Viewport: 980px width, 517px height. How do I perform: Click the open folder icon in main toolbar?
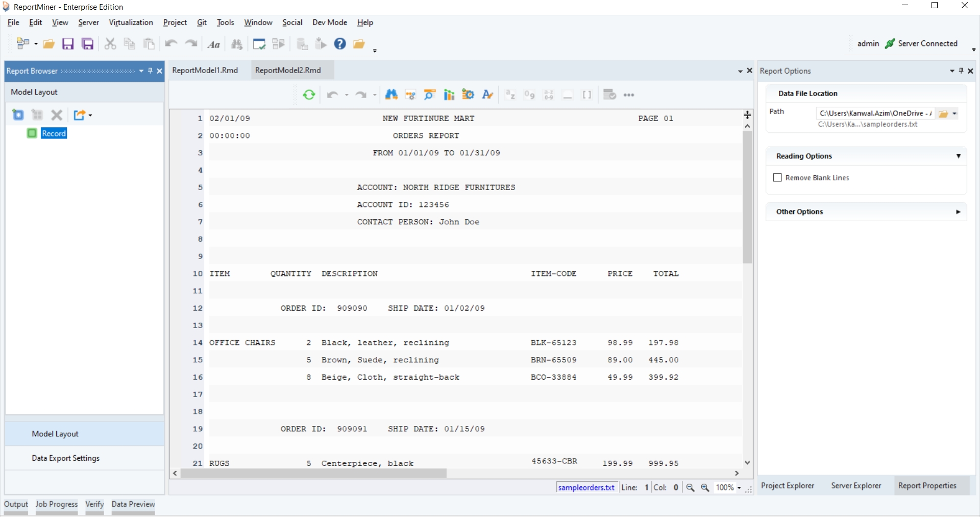[x=49, y=44]
